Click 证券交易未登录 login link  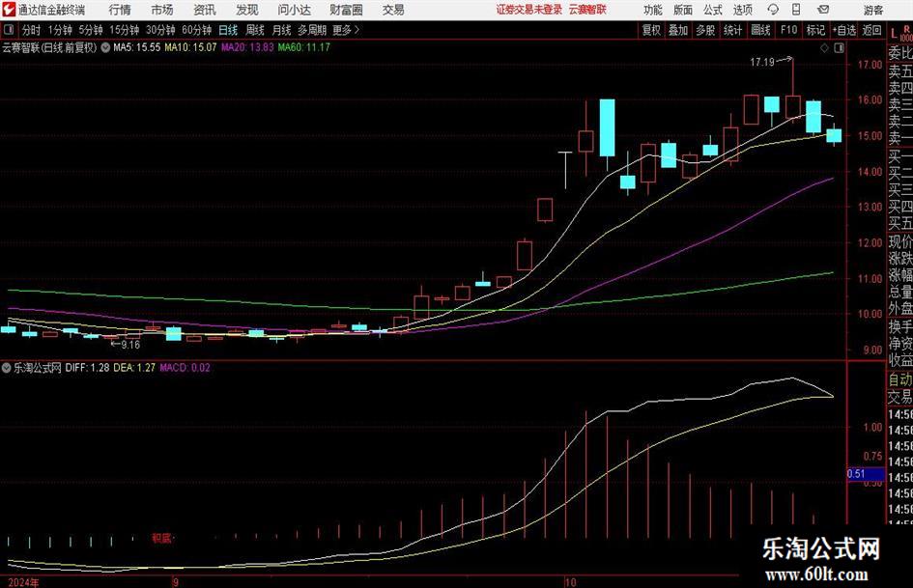click(529, 10)
